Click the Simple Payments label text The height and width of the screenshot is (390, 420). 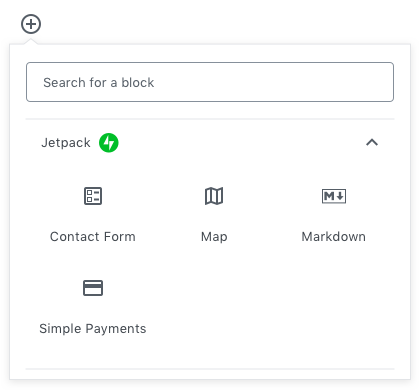click(x=93, y=329)
